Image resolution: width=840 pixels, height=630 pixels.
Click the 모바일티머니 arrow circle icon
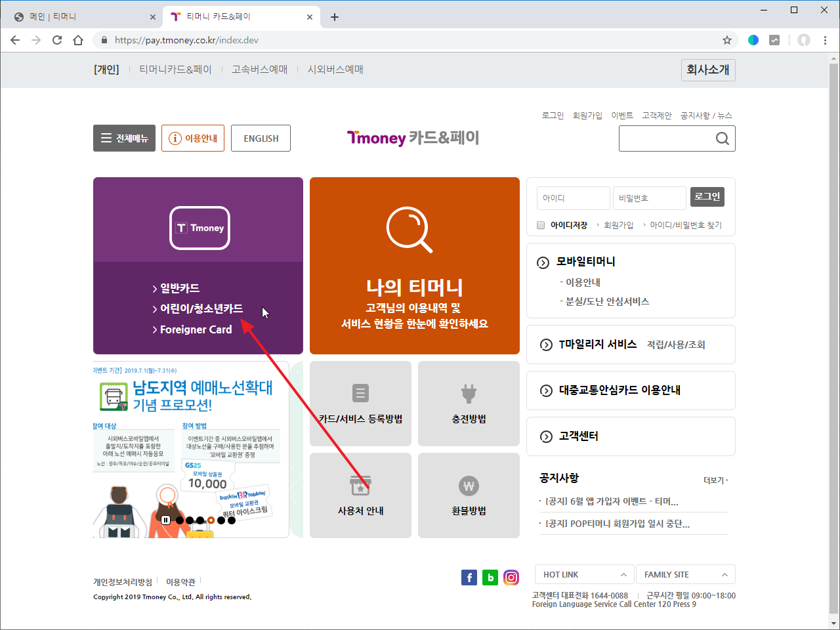coord(543,262)
